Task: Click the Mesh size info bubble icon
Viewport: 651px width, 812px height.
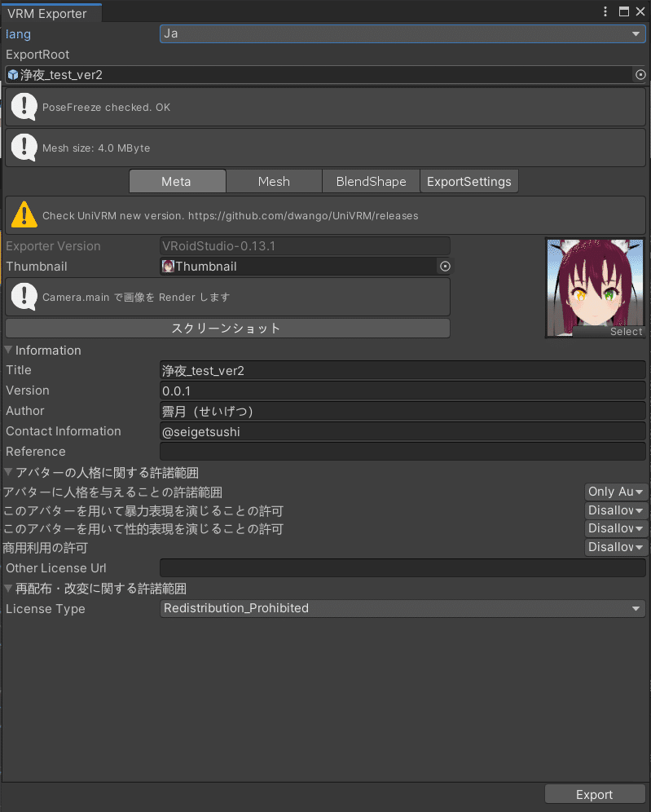Action: coord(24,148)
